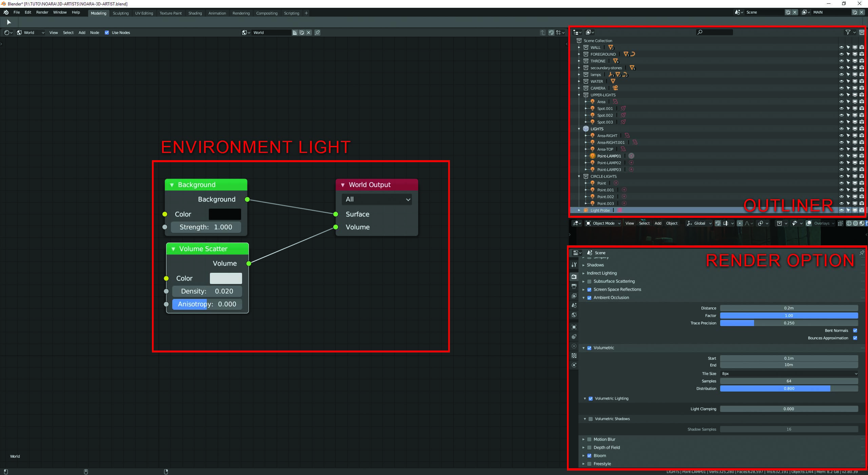
Task: Select the Light Probe item in outliner
Action: point(600,210)
